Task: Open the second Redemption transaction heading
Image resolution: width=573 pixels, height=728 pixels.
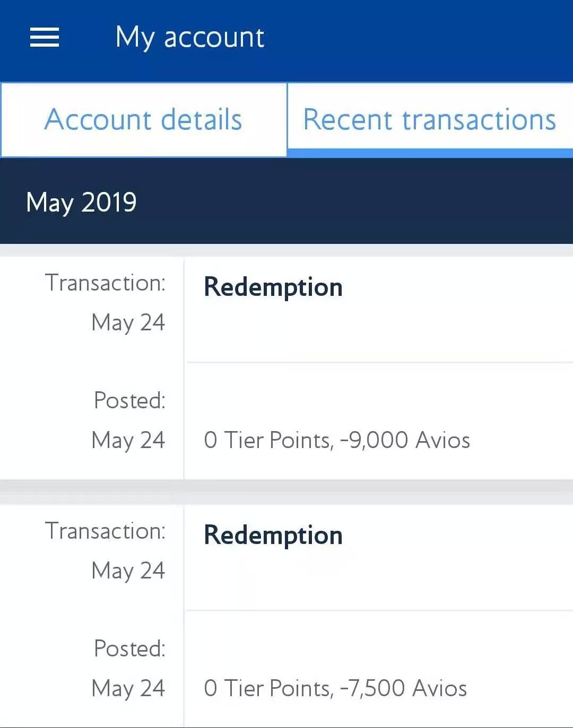Action: point(273,535)
